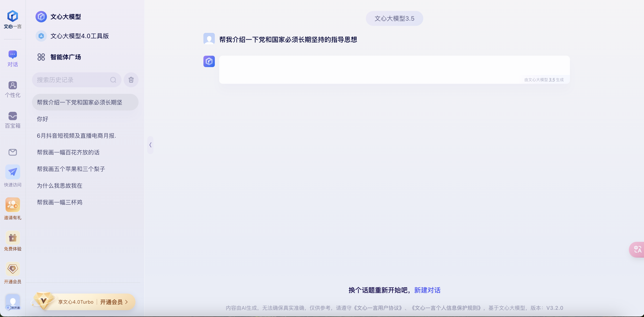Viewport: 644px width, 317px height.
Task: Expand the 享文心4.0Turbo 开通会员 banner
Action: coord(85,302)
